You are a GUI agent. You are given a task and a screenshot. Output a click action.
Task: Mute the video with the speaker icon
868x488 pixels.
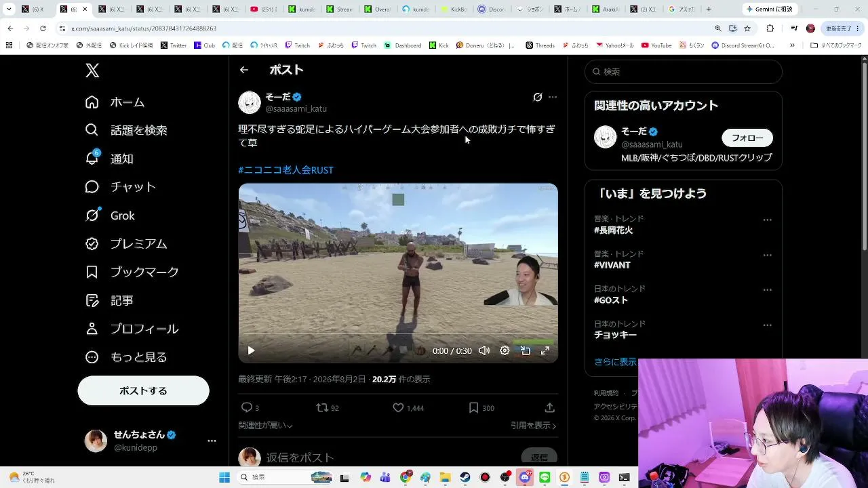tap(484, 350)
